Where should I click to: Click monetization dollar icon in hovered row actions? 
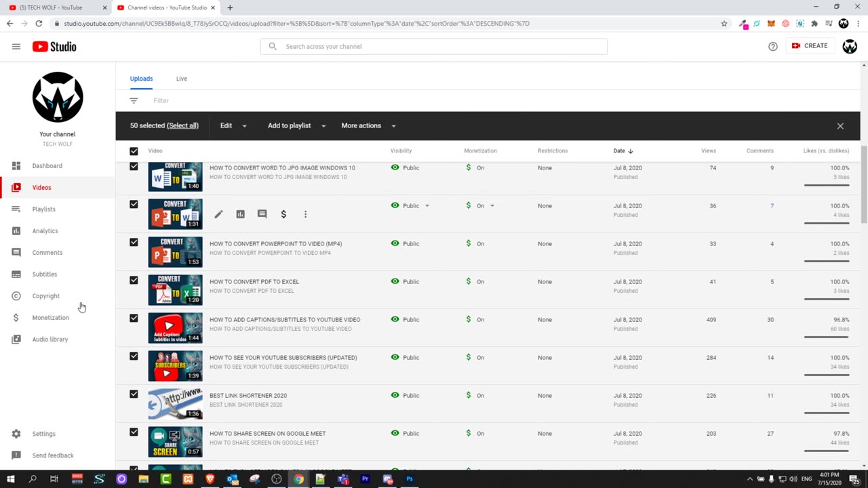coord(283,214)
